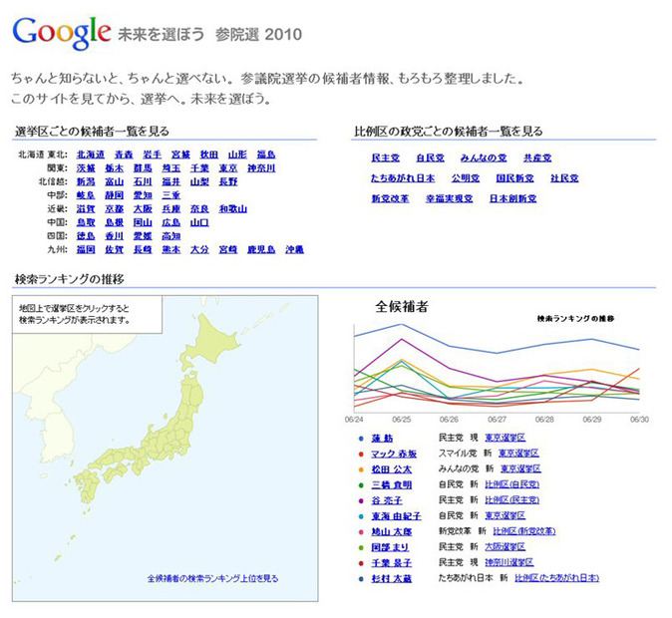Viewport: 672px width, 618px height.
Task: View candidates for 茨城
Action: pyautogui.click(x=86, y=168)
